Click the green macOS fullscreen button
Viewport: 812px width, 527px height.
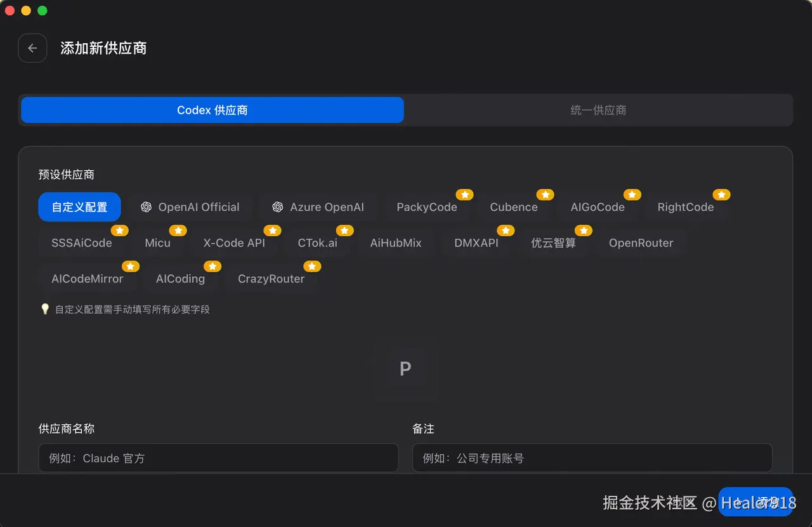pyautogui.click(x=43, y=11)
